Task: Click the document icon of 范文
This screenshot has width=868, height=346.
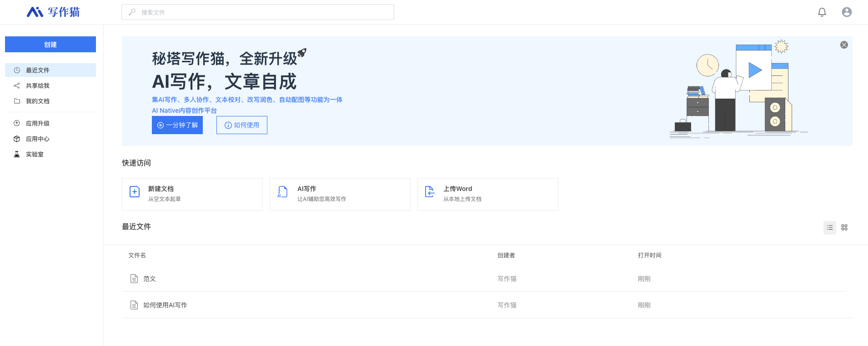Action: pos(134,279)
